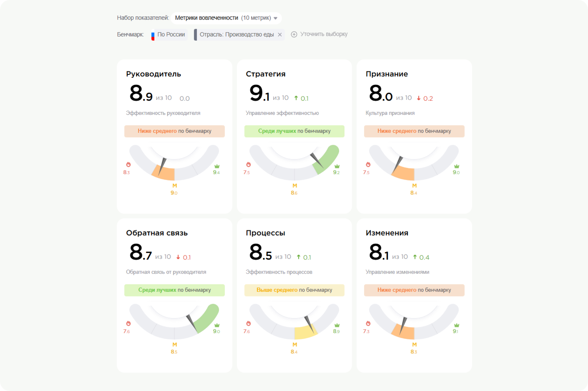Click the dropdown arrow next to 10 метрик
The image size is (588, 391).
coord(276,18)
